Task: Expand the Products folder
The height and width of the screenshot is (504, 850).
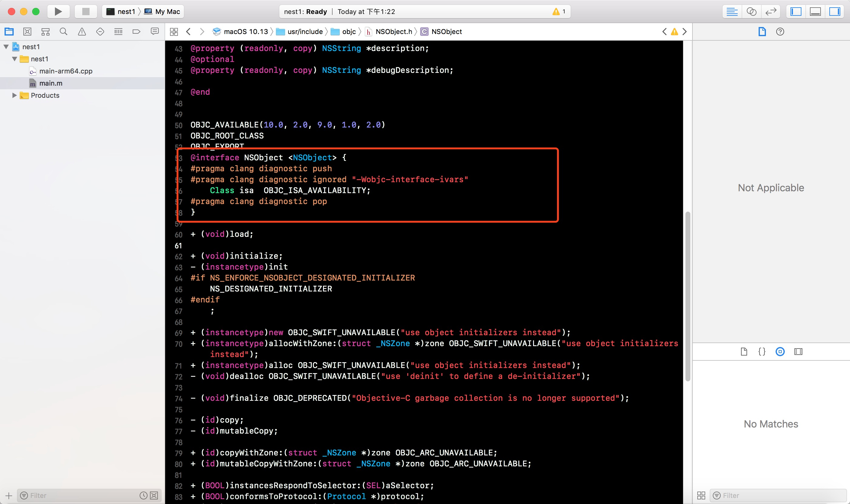Action: 14,95
